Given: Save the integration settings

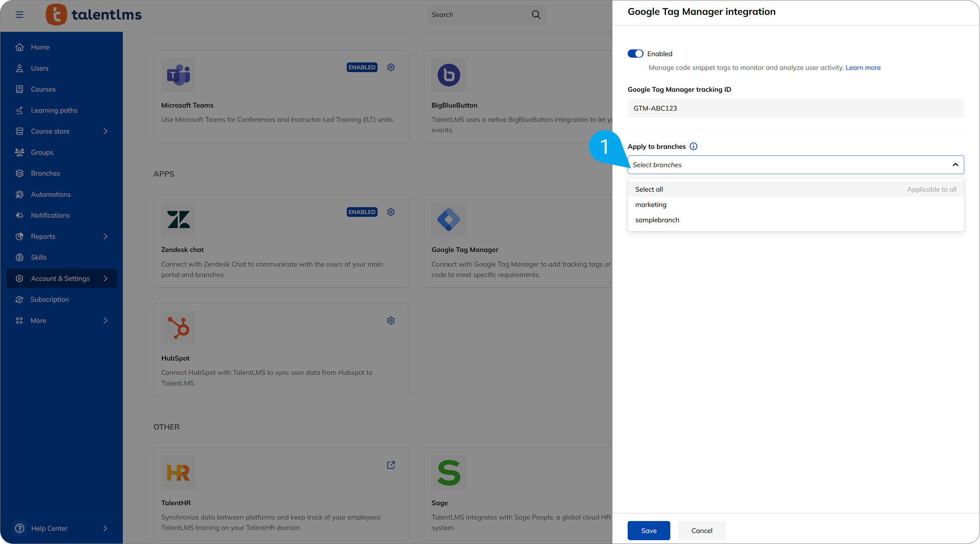Looking at the screenshot, I should tap(648, 530).
